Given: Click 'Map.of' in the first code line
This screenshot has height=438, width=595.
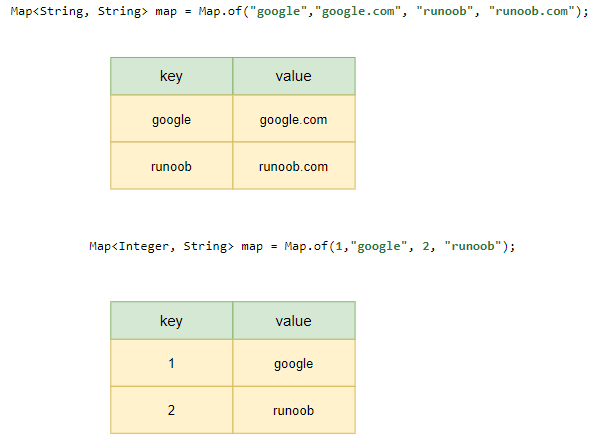Looking at the screenshot, I should (220, 11).
